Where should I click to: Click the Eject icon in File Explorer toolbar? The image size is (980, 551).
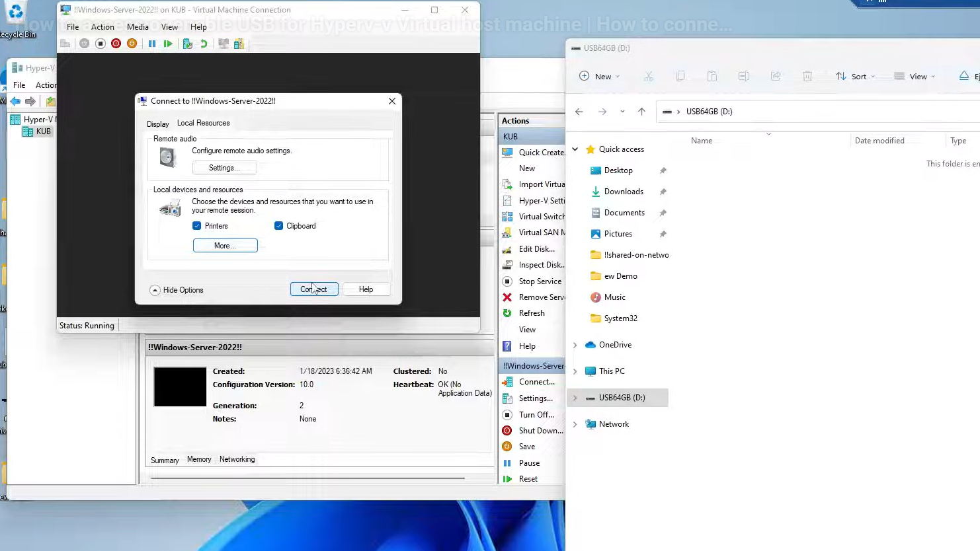964,76
